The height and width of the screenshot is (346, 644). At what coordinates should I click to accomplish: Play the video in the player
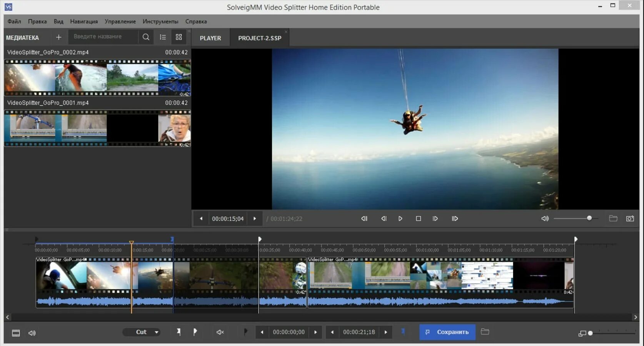point(400,218)
